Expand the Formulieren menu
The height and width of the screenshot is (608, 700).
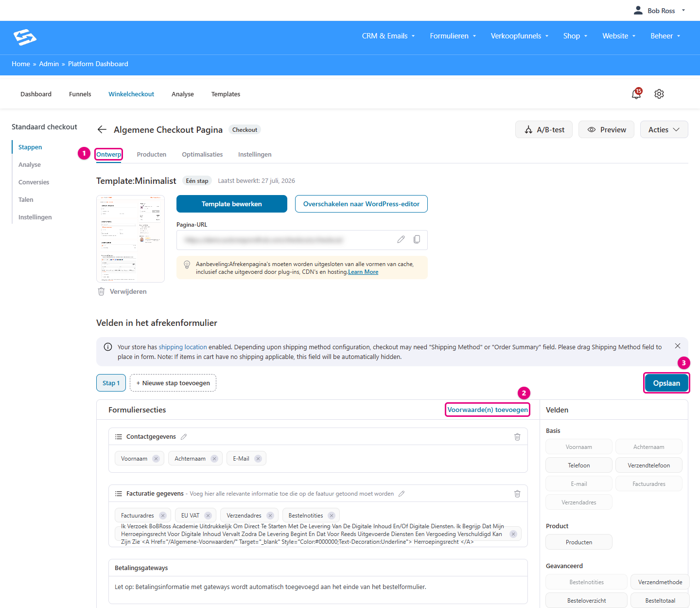click(453, 36)
